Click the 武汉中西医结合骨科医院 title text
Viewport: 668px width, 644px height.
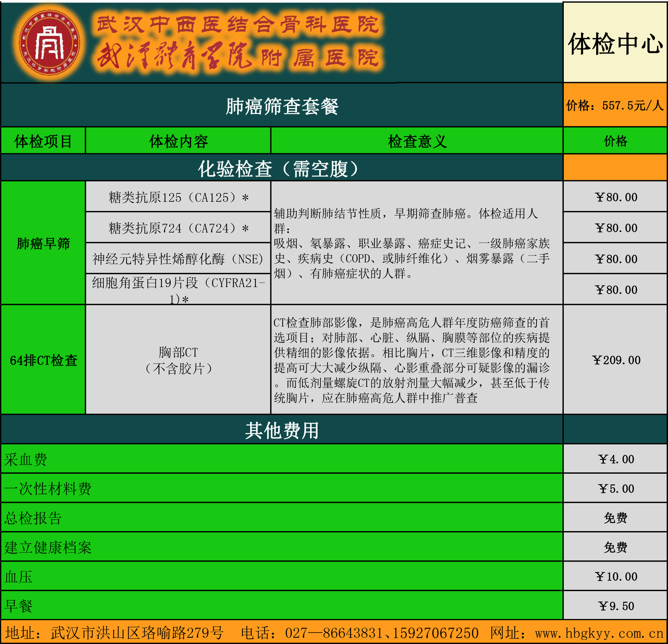pos(238,25)
